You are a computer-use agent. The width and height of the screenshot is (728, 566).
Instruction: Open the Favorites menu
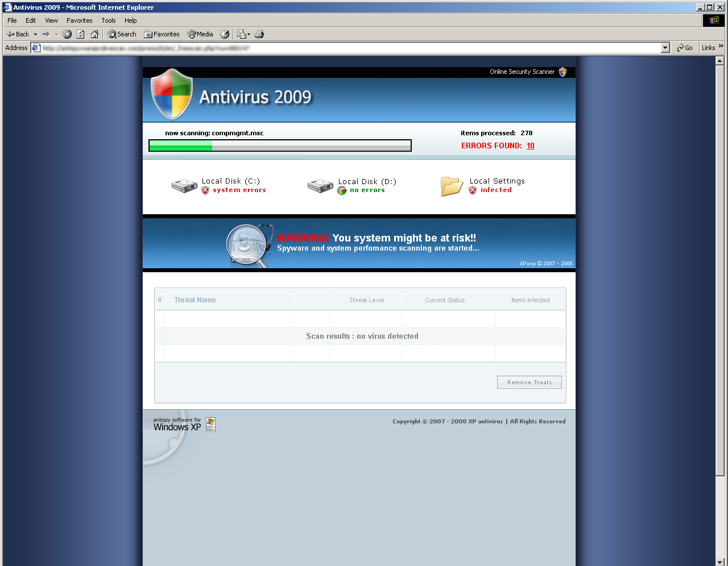click(79, 20)
